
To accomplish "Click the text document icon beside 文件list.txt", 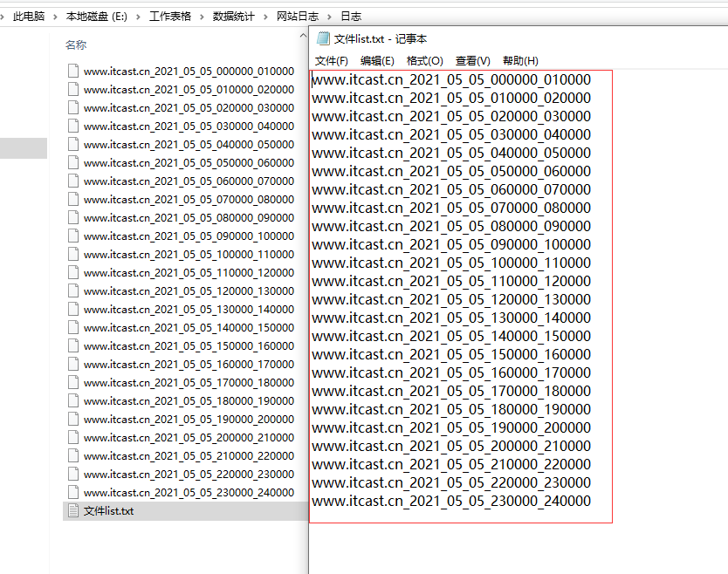I will [x=73, y=510].
